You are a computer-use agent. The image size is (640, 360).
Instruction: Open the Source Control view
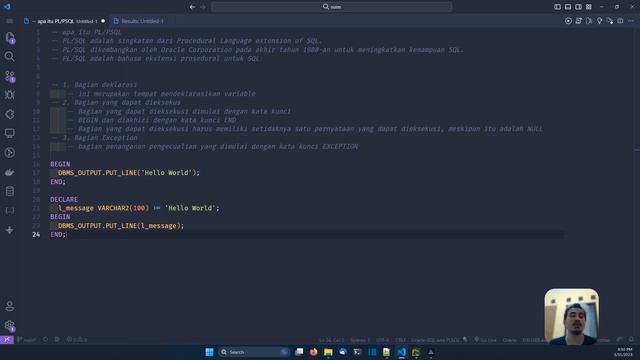(10, 76)
